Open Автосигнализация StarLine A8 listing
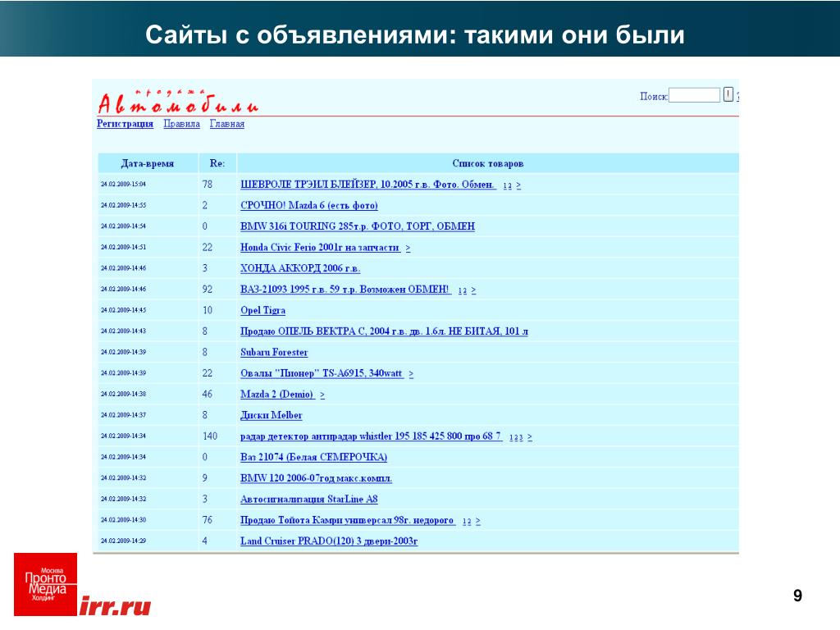The width and height of the screenshot is (840, 630). pyautogui.click(x=309, y=500)
